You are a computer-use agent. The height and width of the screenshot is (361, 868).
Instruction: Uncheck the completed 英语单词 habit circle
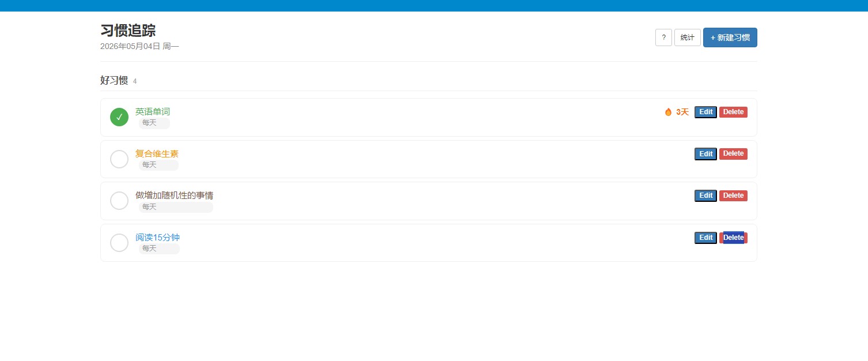coord(119,117)
